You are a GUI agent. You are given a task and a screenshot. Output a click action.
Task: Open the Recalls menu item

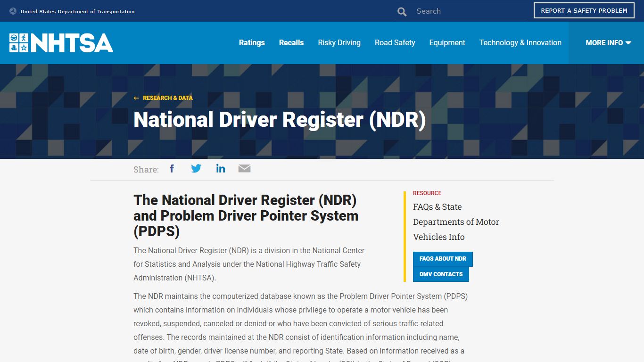[291, 43]
